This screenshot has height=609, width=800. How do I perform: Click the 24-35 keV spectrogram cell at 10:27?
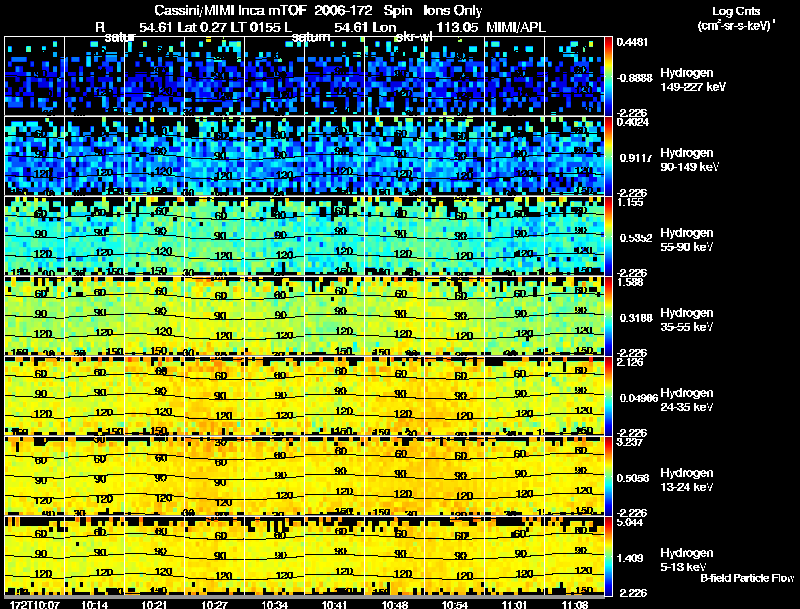(x=214, y=396)
